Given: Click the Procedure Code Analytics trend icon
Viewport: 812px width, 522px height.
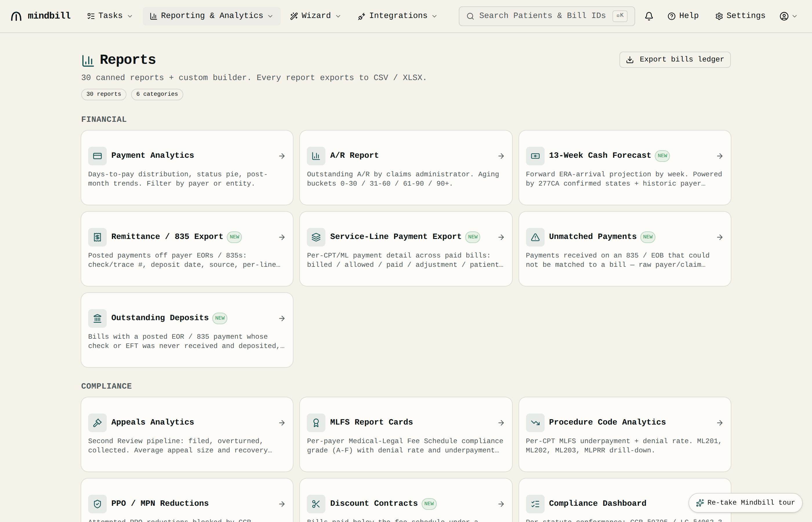Looking at the screenshot, I should click(x=535, y=423).
